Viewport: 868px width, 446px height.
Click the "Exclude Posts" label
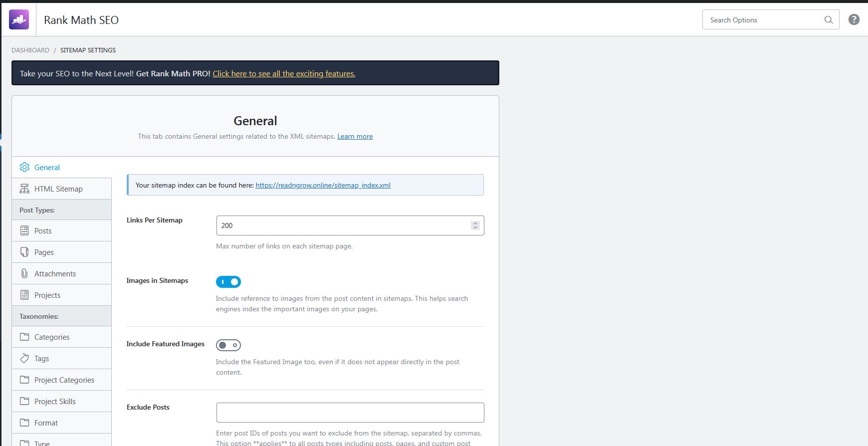(148, 407)
